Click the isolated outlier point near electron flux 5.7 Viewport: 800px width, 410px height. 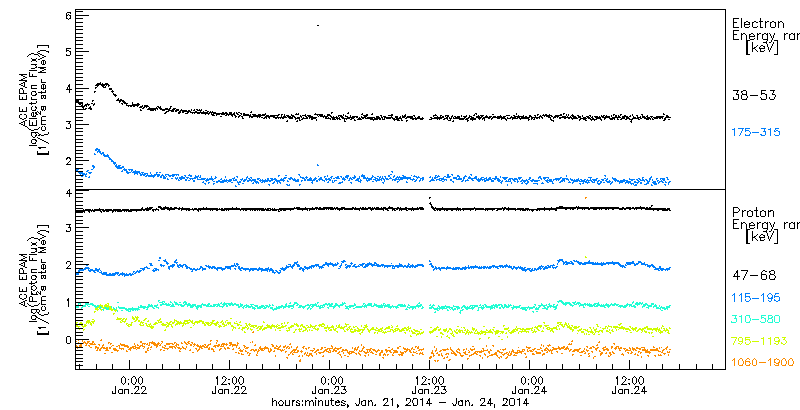(318, 25)
